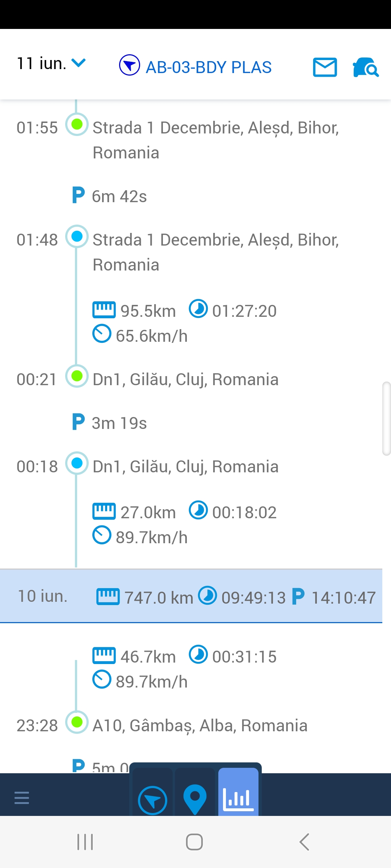The image size is (391, 868).
Task: Tap the navigation arrow beside AB-03-BDY PLAS
Action: click(129, 65)
